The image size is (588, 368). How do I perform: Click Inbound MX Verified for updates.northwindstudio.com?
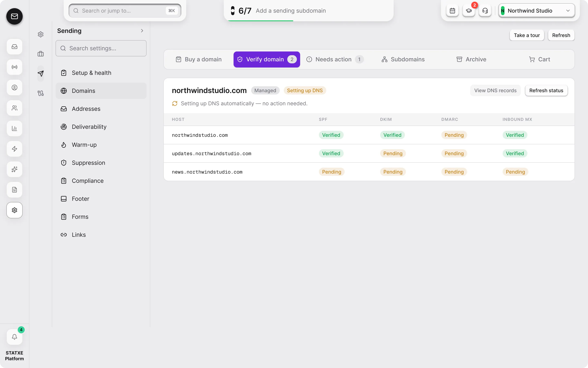515,153
